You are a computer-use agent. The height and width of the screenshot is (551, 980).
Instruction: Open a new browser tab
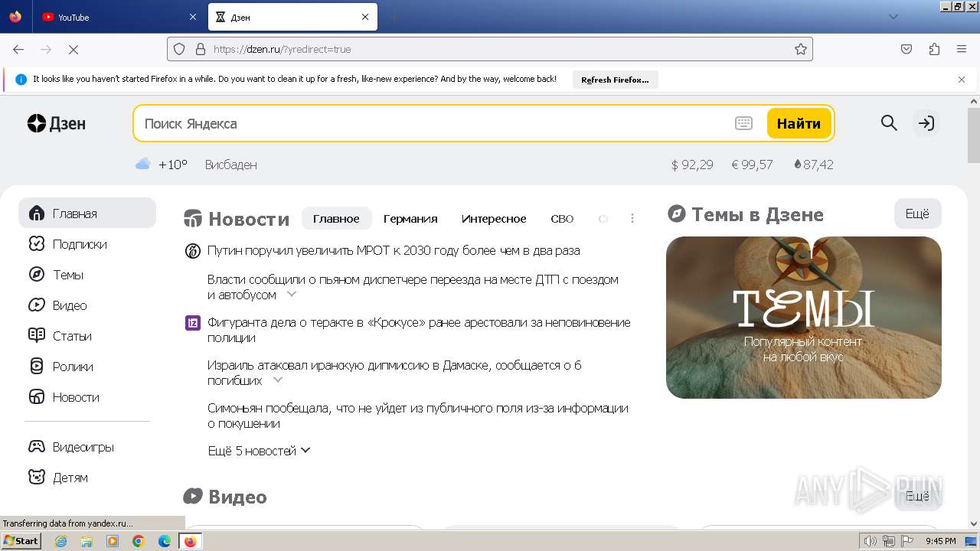click(394, 17)
